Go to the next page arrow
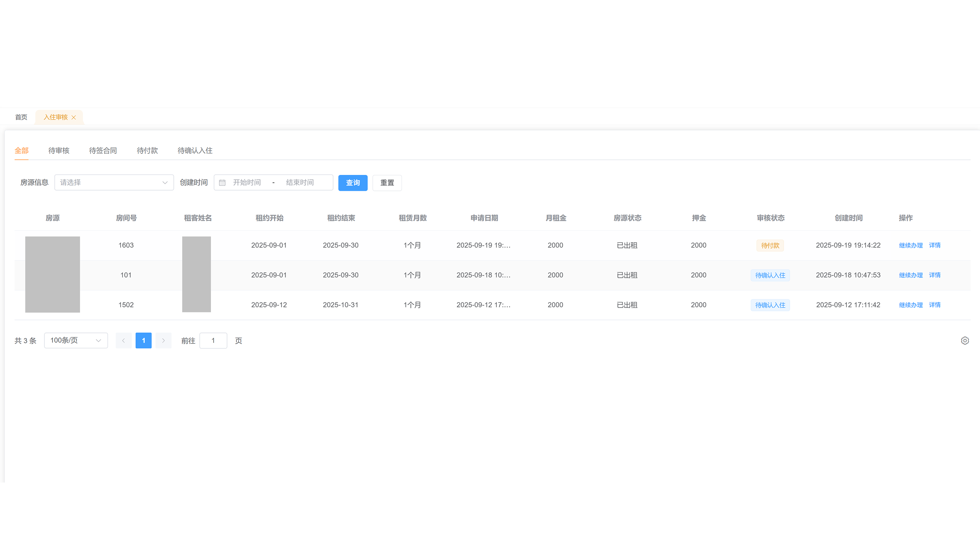Screen dimensions: 980x551 pyautogui.click(x=163, y=341)
